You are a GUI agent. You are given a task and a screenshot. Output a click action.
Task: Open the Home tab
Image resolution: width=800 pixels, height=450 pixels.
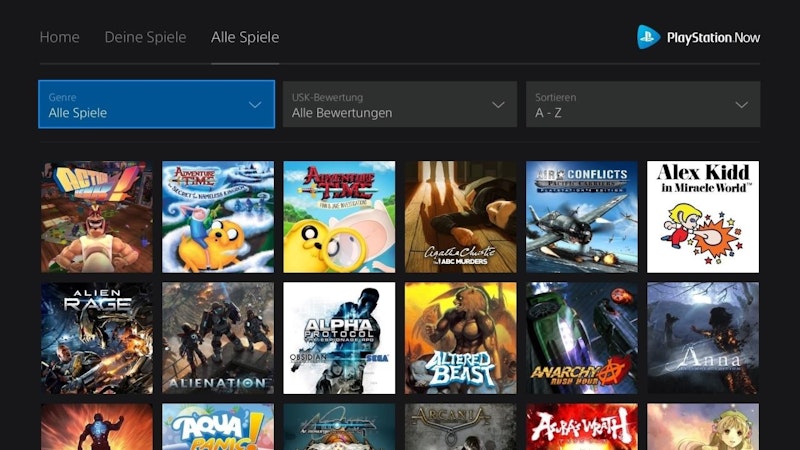pos(59,37)
